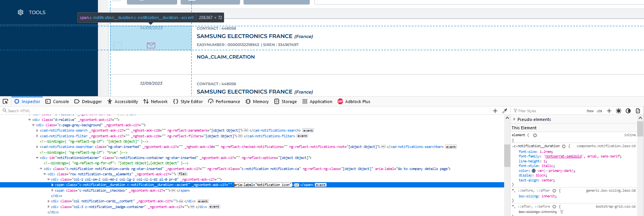Expand the cad-notifications-filter node
This screenshot has width=644, height=216.
click(37, 136)
